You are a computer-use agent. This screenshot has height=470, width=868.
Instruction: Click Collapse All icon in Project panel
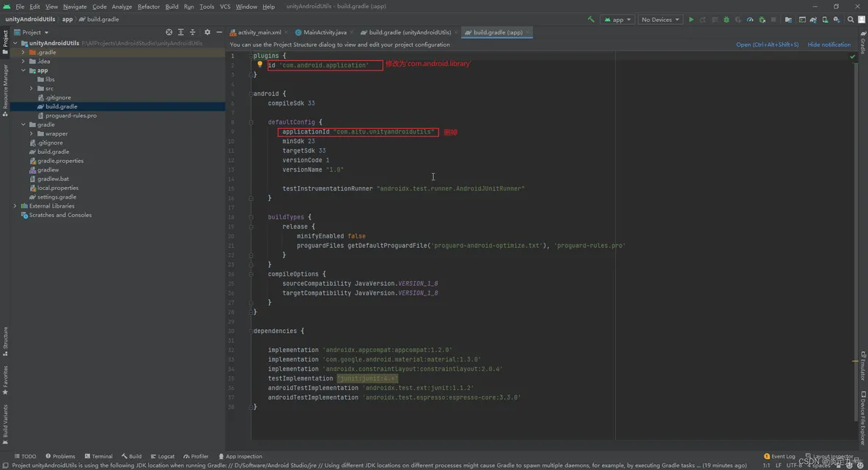tap(193, 32)
